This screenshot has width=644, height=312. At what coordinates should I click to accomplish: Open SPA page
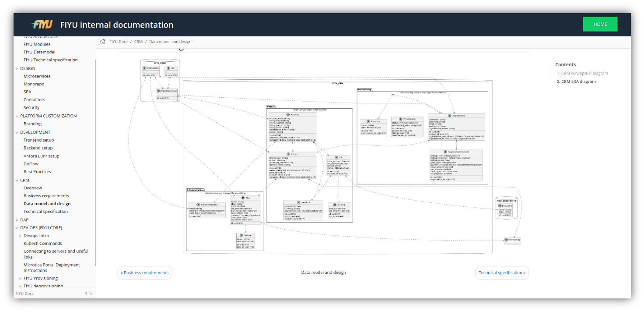tap(27, 92)
